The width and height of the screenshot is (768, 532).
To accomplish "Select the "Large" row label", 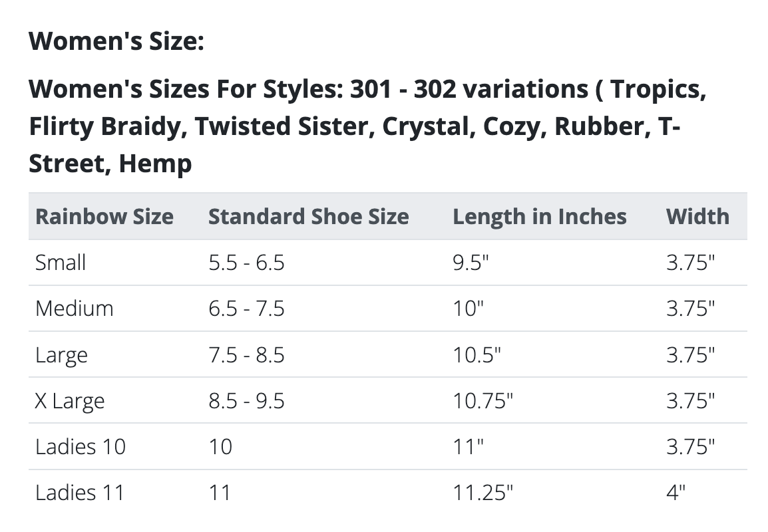I will (61, 355).
